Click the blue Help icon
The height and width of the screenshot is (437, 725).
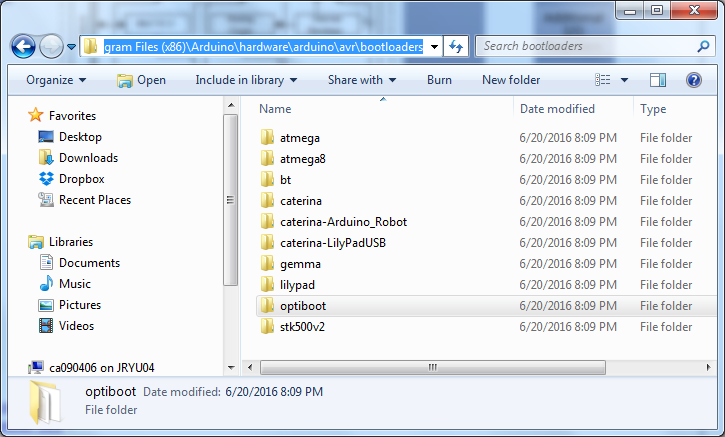pos(694,80)
